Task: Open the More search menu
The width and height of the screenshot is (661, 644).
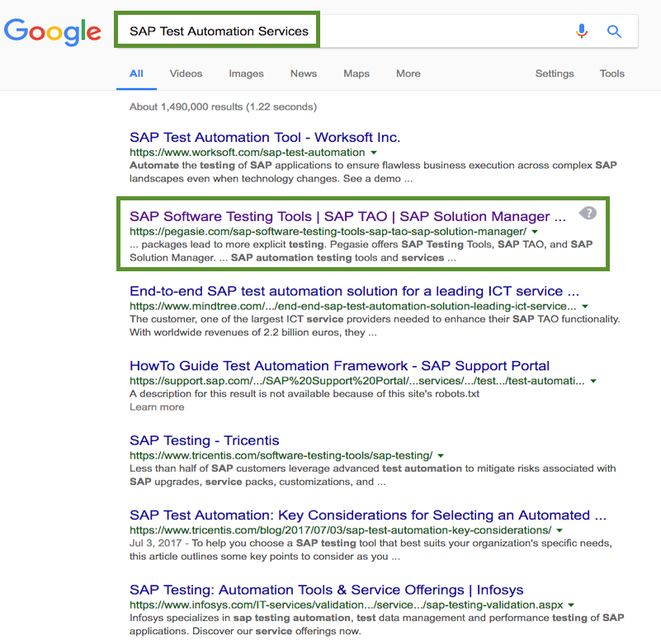Action: point(408,73)
